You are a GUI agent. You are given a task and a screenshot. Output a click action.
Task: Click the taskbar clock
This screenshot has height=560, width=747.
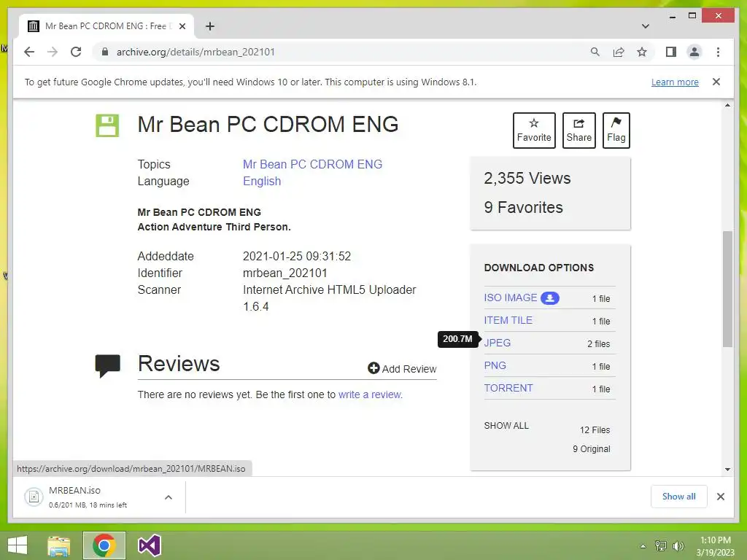pos(715,546)
